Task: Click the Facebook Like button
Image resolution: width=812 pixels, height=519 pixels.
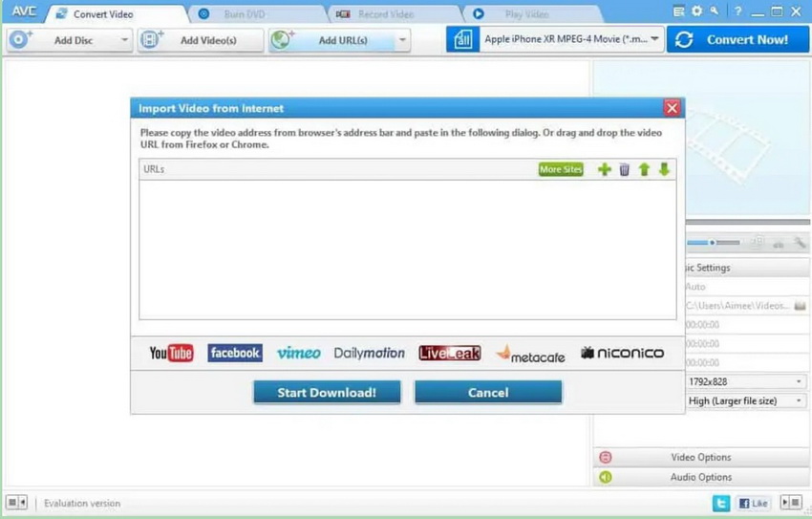Action: coord(754,503)
